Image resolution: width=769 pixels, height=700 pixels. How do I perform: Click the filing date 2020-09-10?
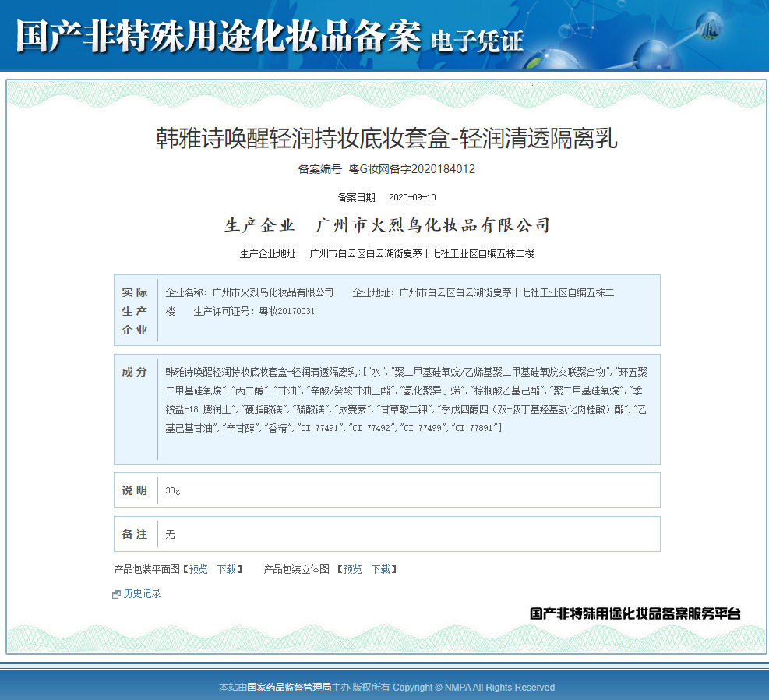pos(412,197)
